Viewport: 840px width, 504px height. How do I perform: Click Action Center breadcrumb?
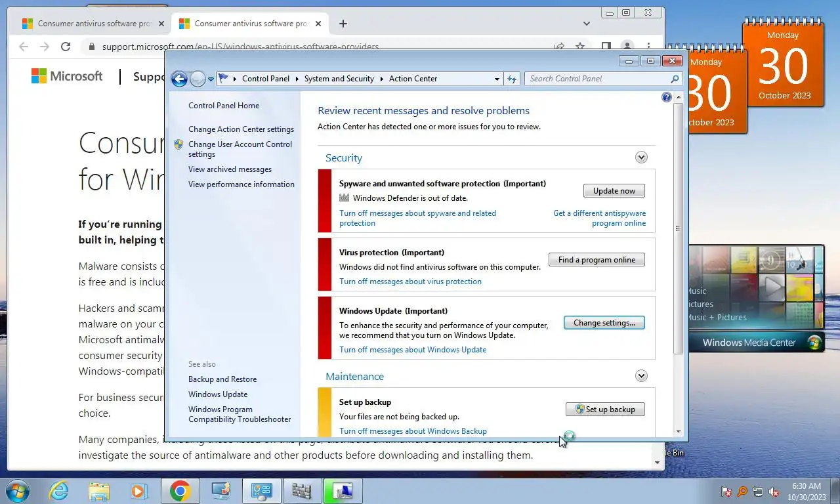[x=413, y=79]
